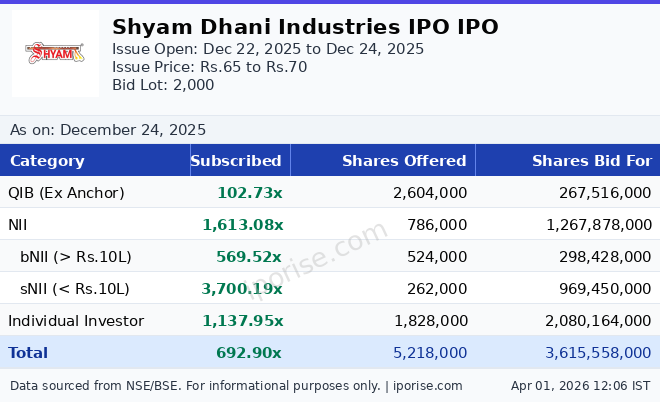Select the bNII (> Rs.10L) row
660x402 pixels.
pos(76,257)
